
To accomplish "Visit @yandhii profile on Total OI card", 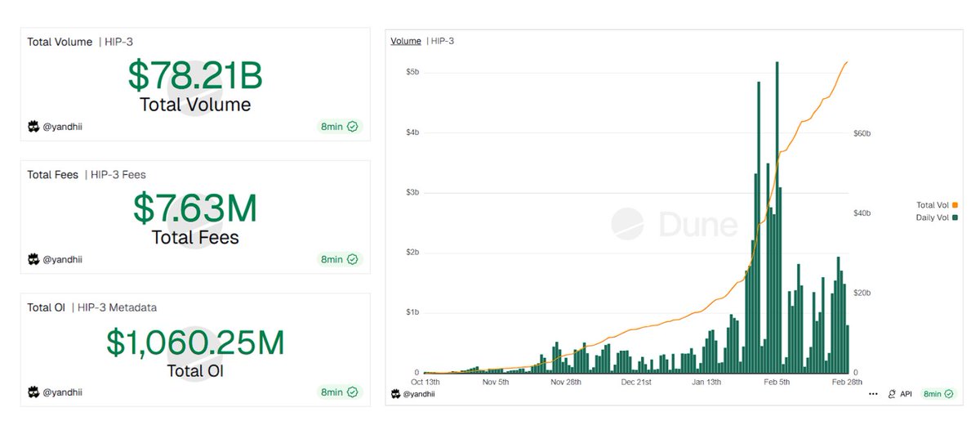I will pos(63,392).
